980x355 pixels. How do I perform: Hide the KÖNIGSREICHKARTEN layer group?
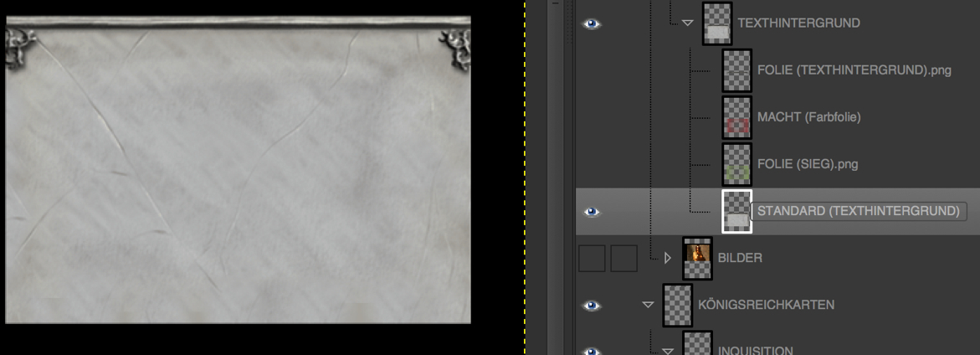(x=591, y=306)
